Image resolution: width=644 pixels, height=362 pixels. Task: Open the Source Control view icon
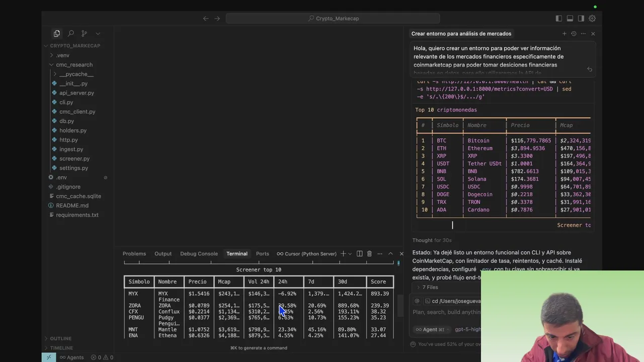85,33
